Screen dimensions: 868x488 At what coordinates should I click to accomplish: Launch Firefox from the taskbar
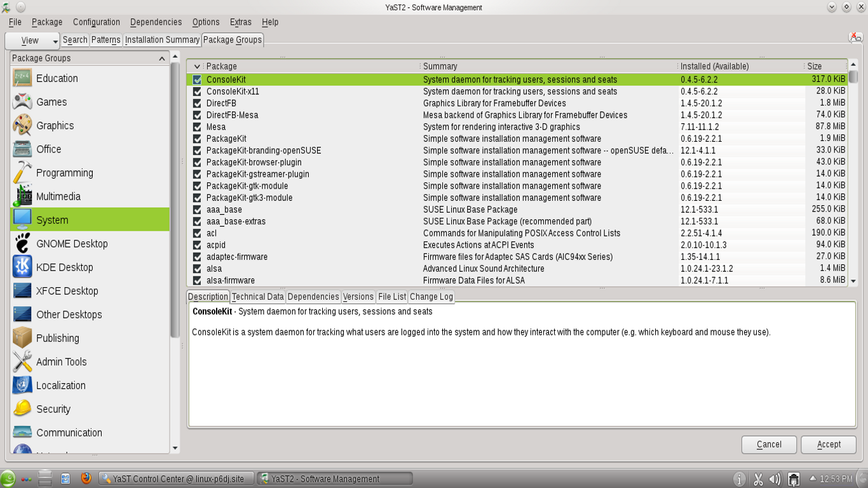(x=86, y=478)
